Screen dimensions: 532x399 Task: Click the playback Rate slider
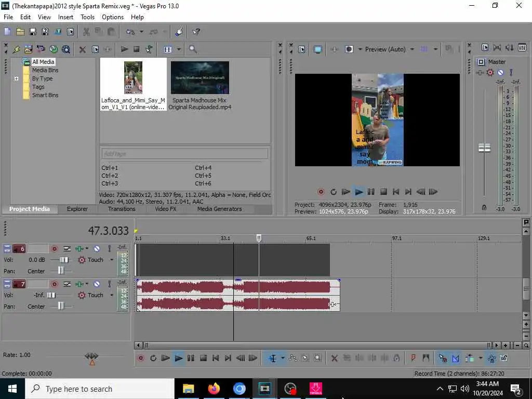tap(91, 356)
